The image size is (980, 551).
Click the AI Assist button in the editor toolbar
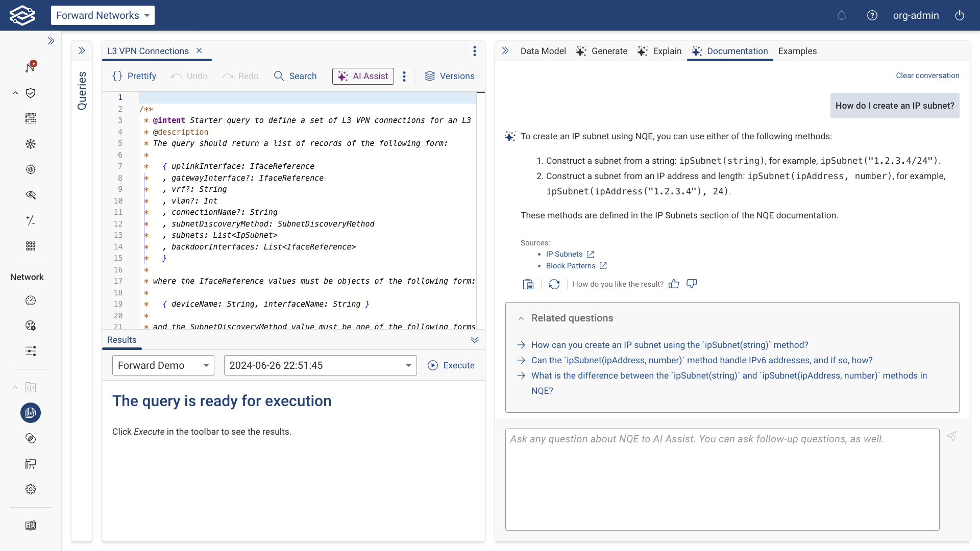coord(362,76)
